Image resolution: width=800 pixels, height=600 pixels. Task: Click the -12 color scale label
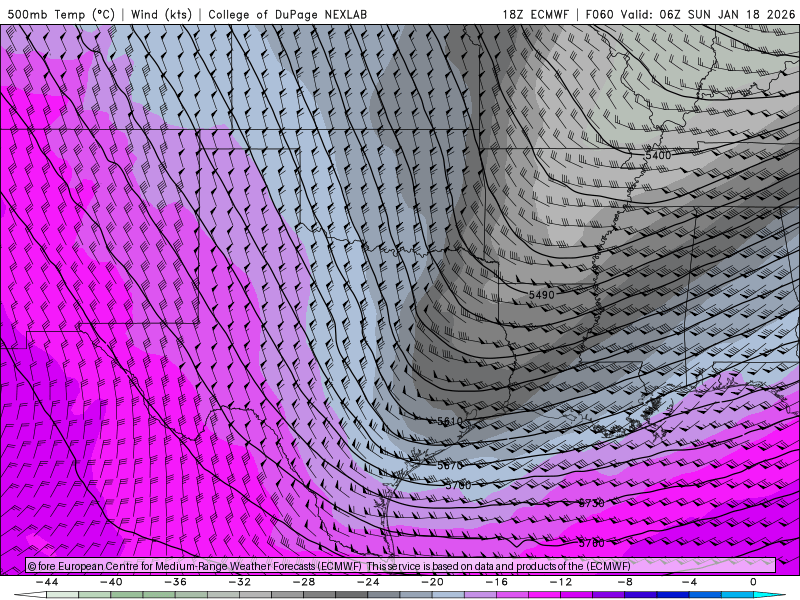coord(561,582)
